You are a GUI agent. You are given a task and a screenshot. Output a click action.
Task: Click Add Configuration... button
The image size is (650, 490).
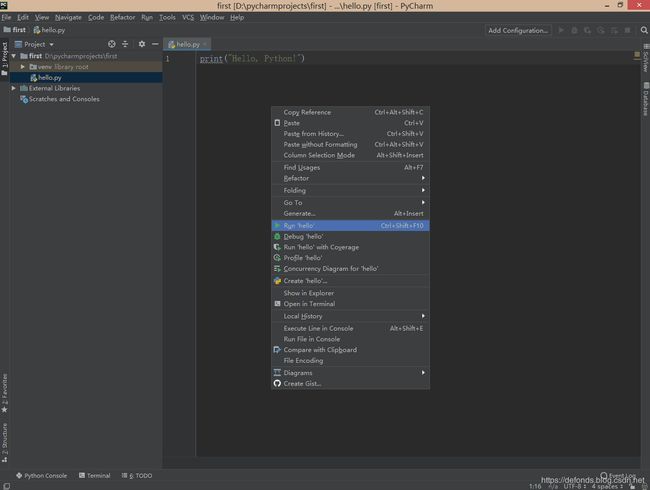[x=518, y=30]
